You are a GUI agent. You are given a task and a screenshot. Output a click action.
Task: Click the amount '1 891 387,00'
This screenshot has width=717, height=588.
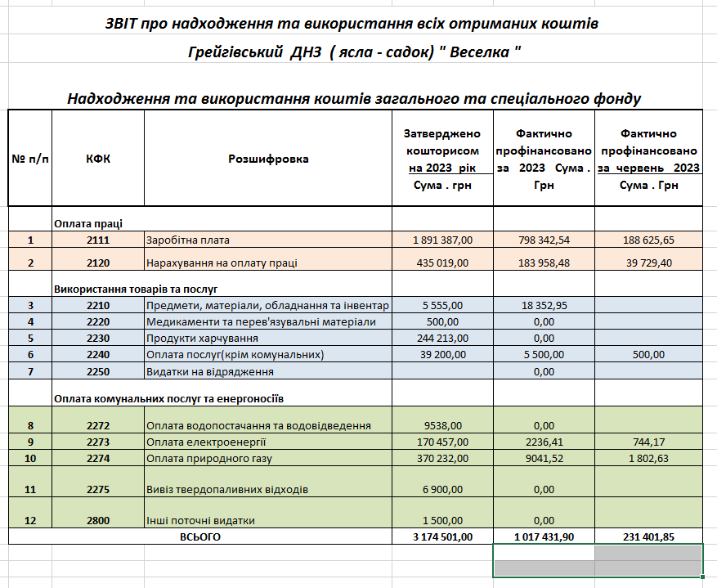point(442,240)
